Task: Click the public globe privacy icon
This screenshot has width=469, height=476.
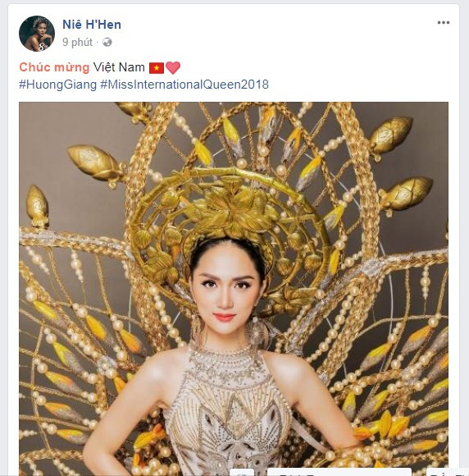Action: pos(107,42)
